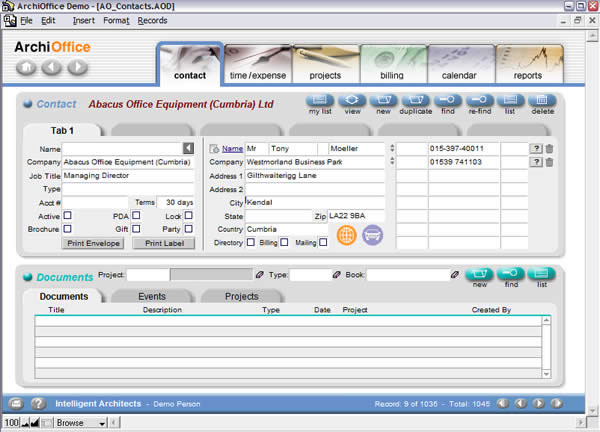
Task: Click the paperclip icon next to Book field
Action: 455,274
